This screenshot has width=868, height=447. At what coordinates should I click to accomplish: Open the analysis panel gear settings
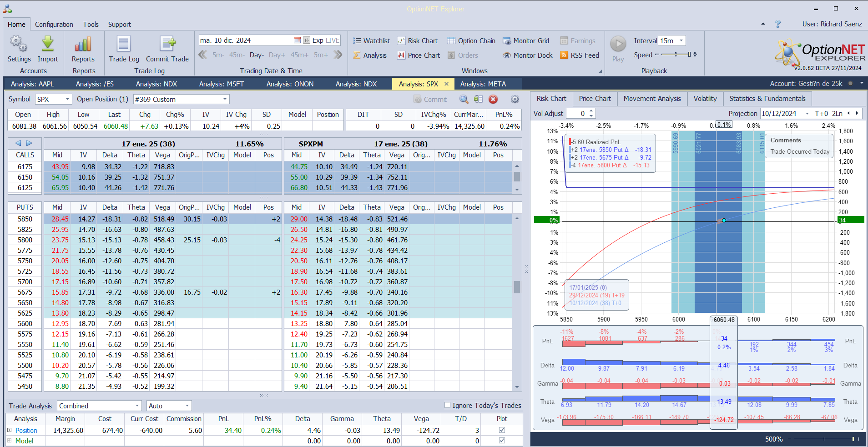coord(515,99)
